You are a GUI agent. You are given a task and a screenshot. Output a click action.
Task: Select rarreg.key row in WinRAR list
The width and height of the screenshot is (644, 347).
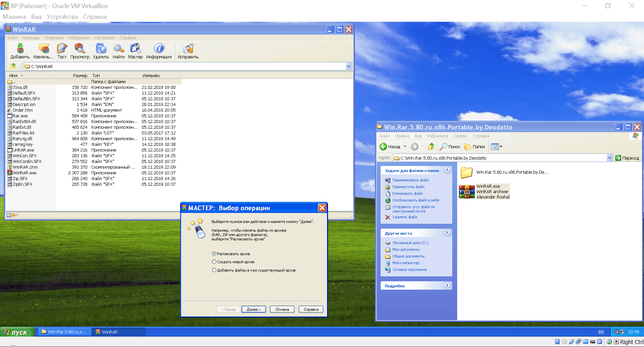coord(94,144)
